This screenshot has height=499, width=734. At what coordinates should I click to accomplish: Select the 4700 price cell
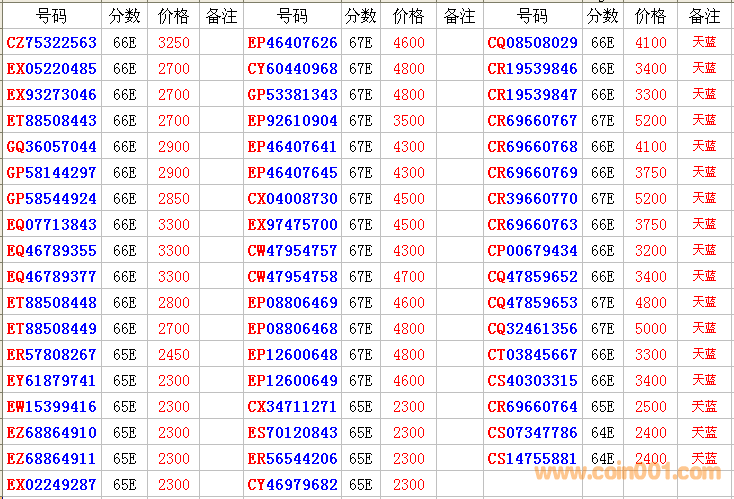(409, 277)
